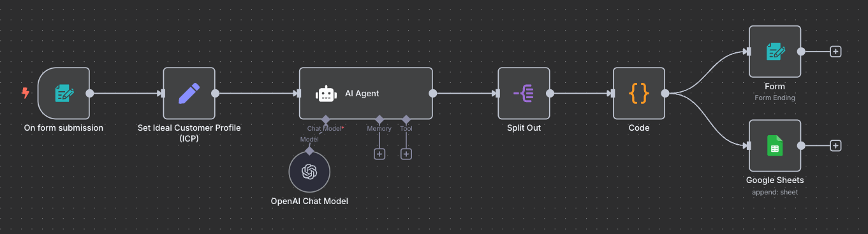Add node after Google Sheets plus button
Viewport: 868px width, 234px height.
[835, 146]
